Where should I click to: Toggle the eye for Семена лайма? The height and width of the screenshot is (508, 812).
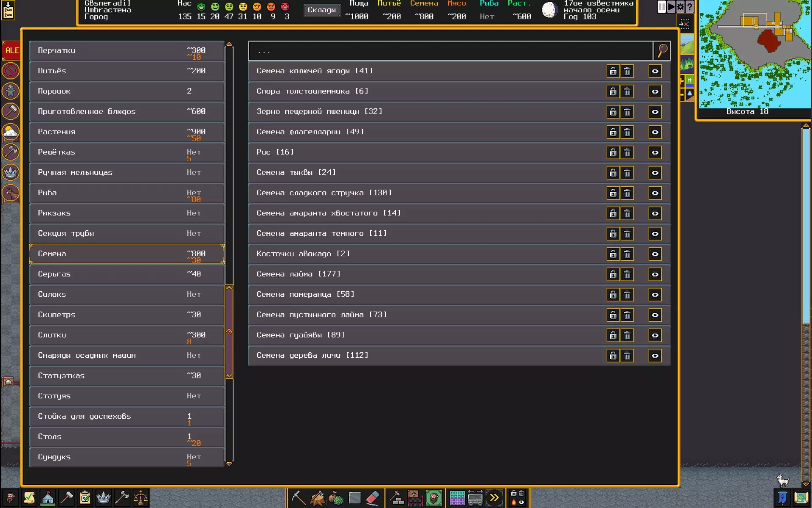655,274
